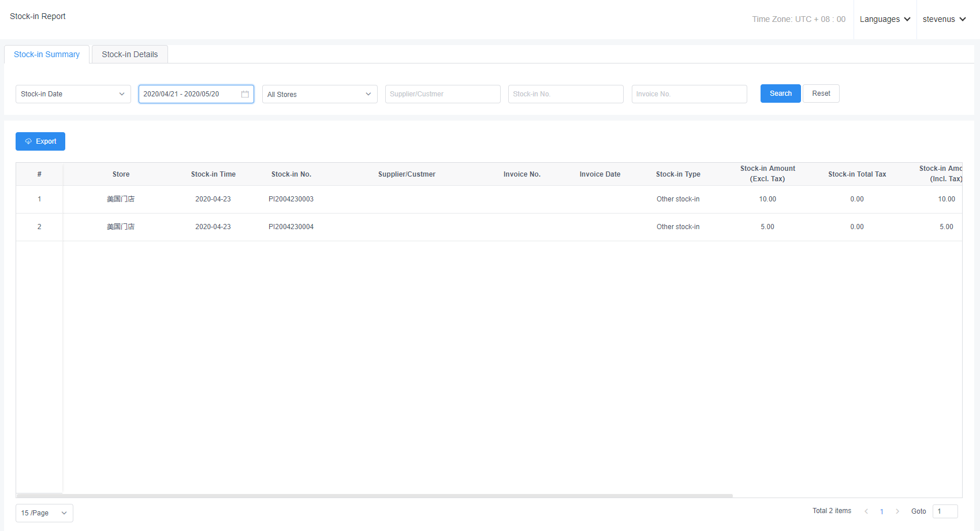Expand the All Stores selector

click(x=319, y=94)
